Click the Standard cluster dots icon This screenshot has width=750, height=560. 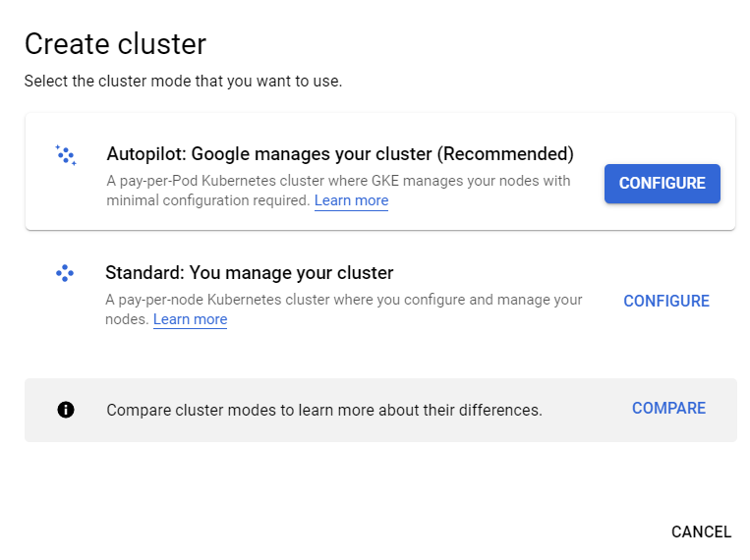point(65,273)
